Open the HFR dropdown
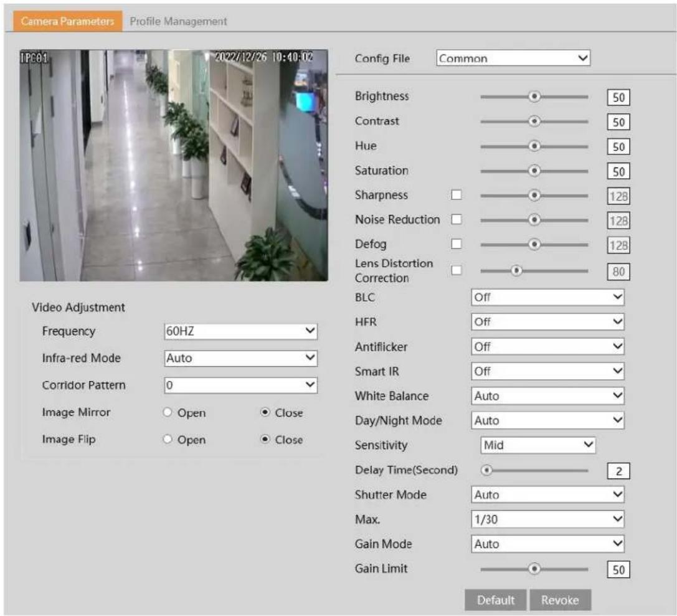Image resolution: width=677 pixels, height=616 pixels. click(547, 321)
